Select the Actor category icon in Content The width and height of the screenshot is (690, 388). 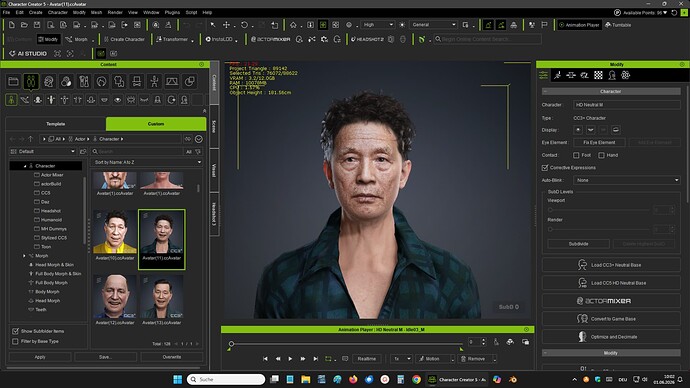[31, 81]
